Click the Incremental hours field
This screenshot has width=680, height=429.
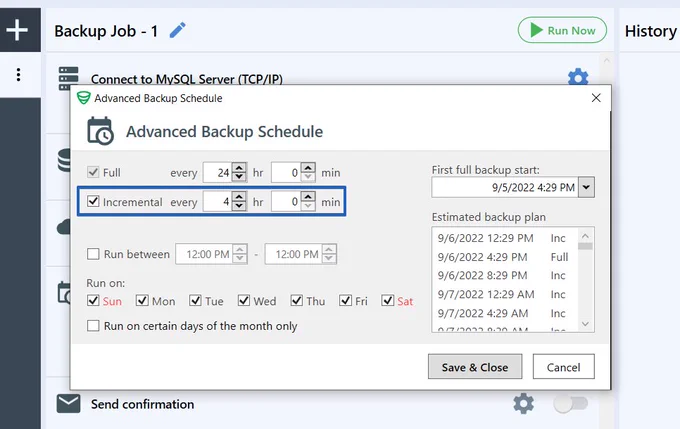[x=218, y=202]
